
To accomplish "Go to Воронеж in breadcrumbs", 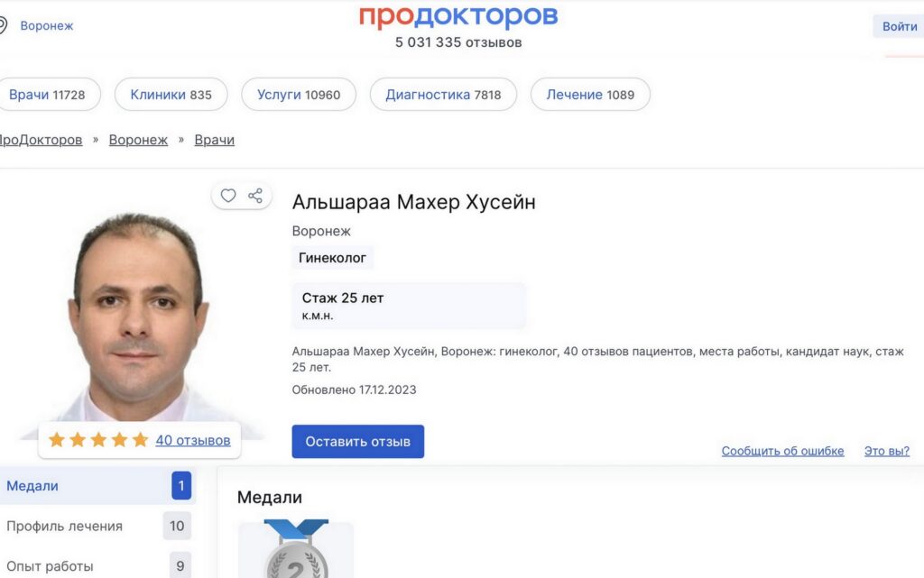I will tap(138, 140).
